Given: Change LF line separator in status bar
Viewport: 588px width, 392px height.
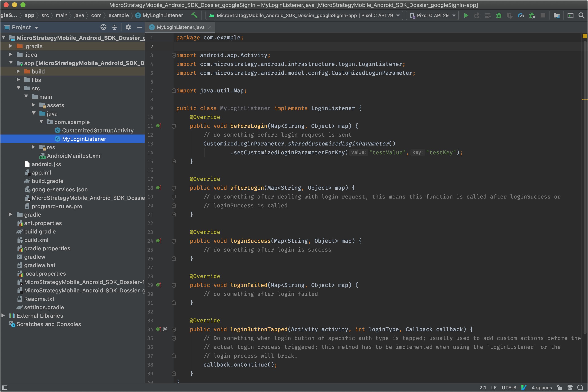Looking at the screenshot, I should pos(494,388).
